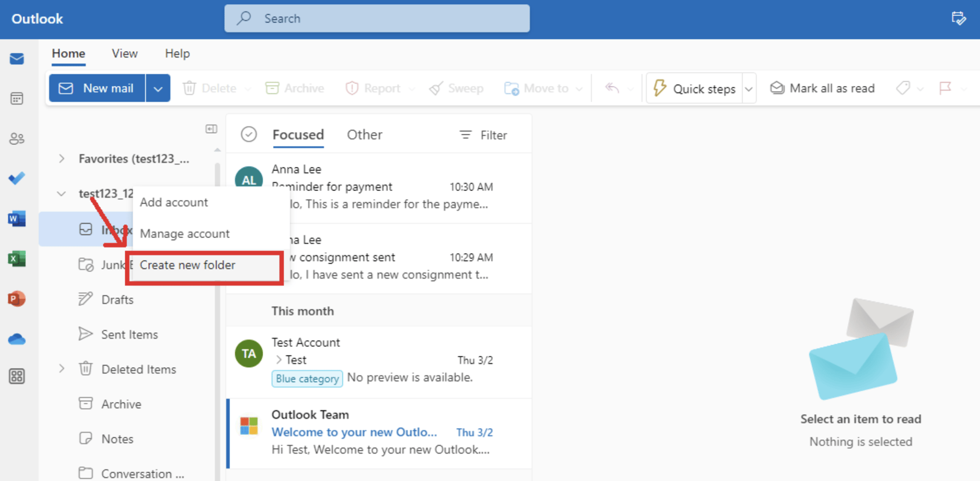Collapse the folder pane toggle icon
The image size is (980, 481).
click(x=211, y=129)
